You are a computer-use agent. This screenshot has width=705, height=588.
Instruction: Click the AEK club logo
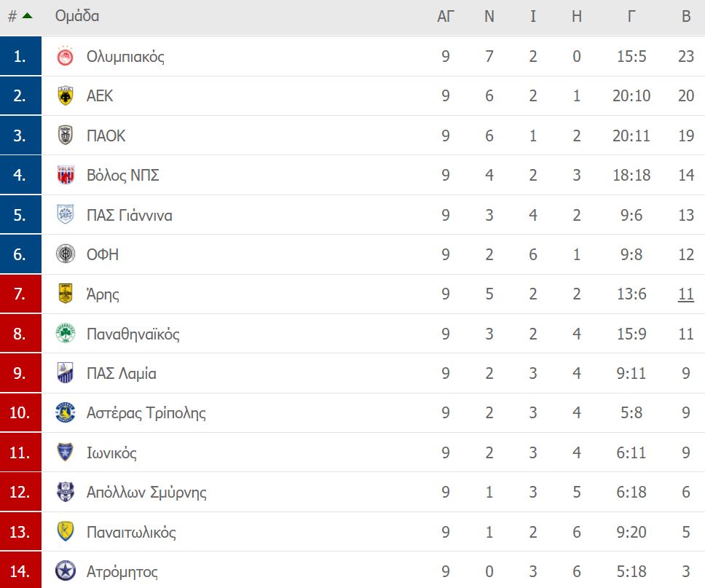66,96
